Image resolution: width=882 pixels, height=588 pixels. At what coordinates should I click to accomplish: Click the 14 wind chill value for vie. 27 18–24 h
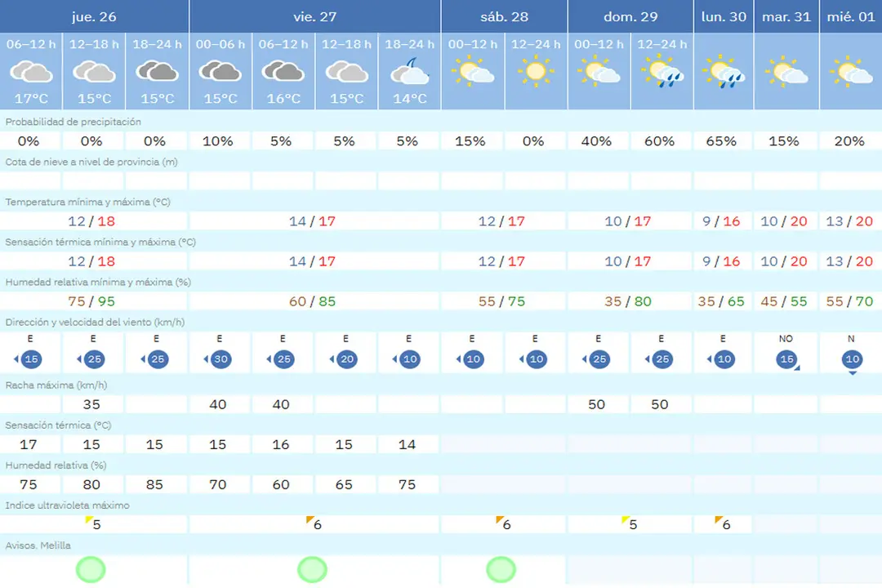pyautogui.click(x=407, y=444)
